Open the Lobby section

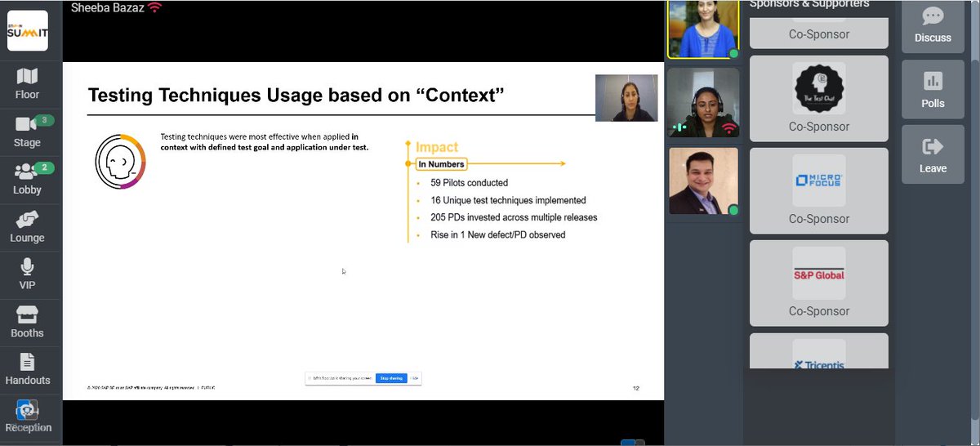click(28, 179)
